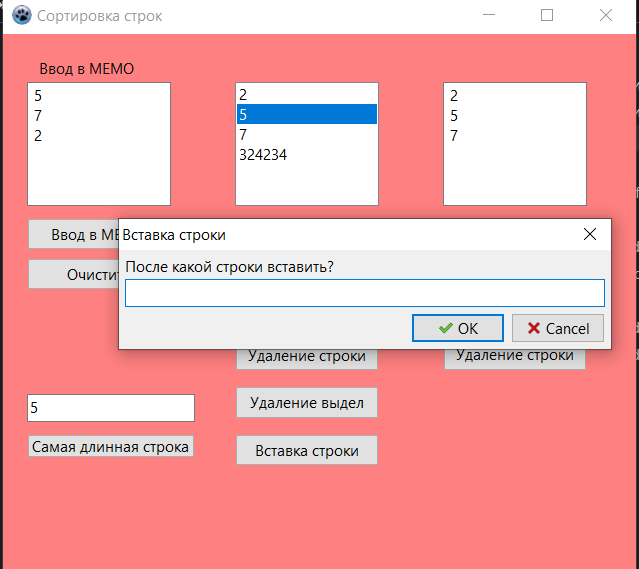Maximize the Сортировка строк window
639x569 pixels.
click(x=547, y=15)
